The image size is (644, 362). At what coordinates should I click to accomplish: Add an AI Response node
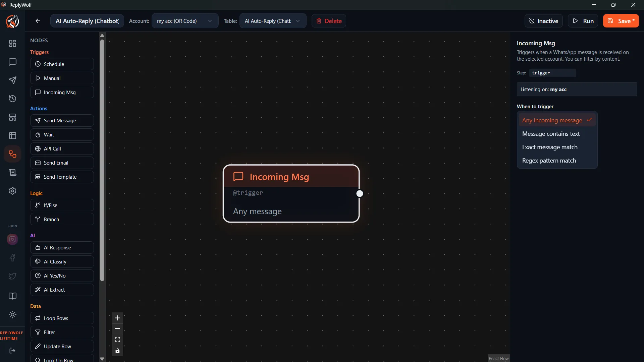62,247
